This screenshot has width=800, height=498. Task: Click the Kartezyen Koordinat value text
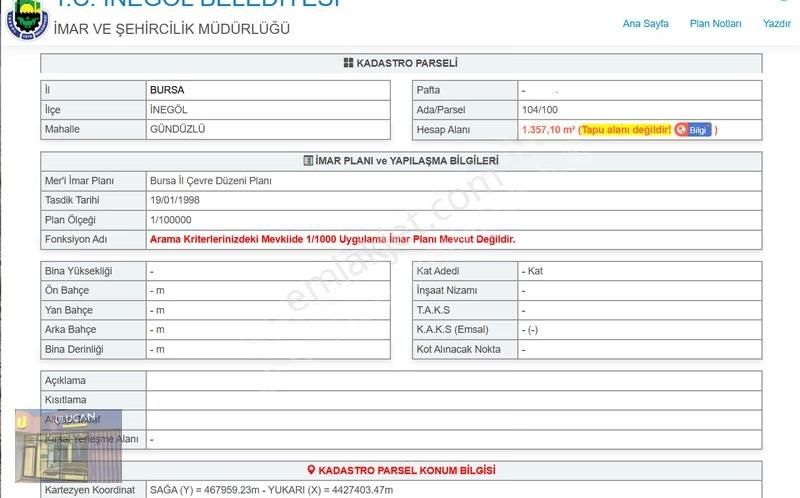click(x=271, y=490)
